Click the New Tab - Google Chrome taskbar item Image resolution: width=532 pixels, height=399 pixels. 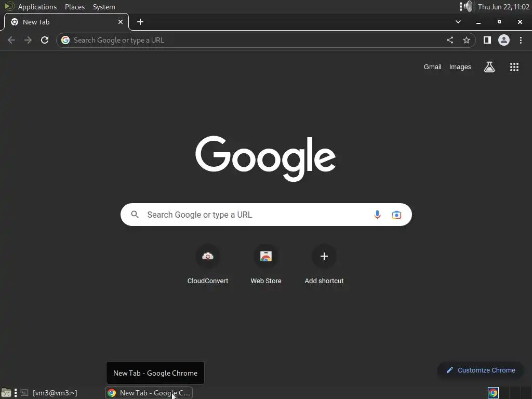tap(149, 393)
